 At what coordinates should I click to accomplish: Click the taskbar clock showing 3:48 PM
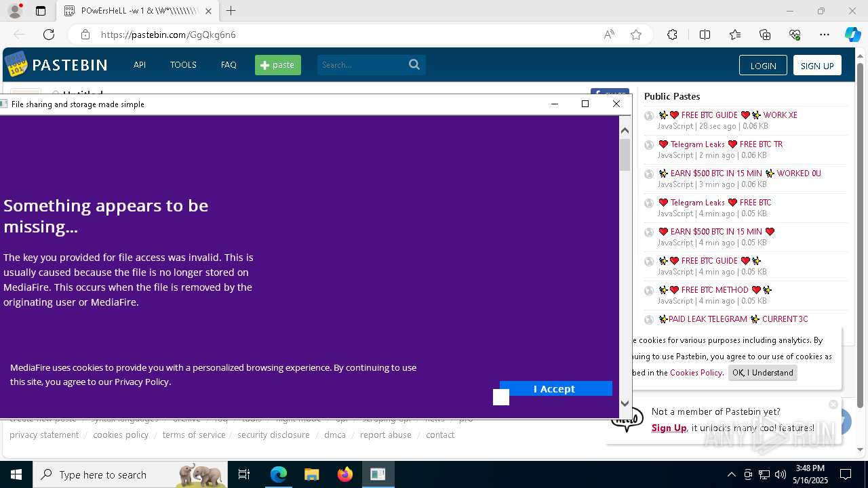coord(810,474)
